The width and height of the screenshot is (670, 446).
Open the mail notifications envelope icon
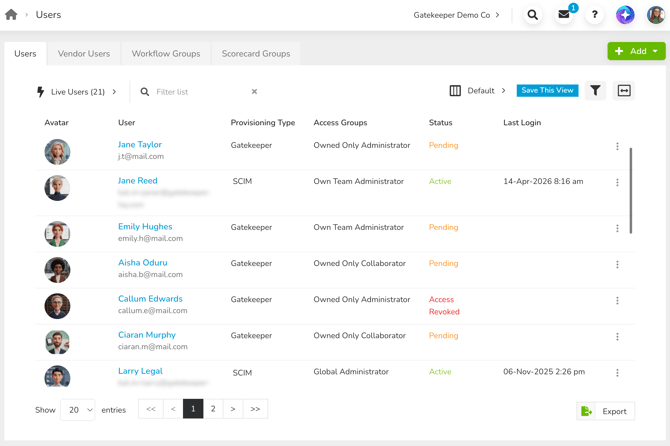[564, 15]
